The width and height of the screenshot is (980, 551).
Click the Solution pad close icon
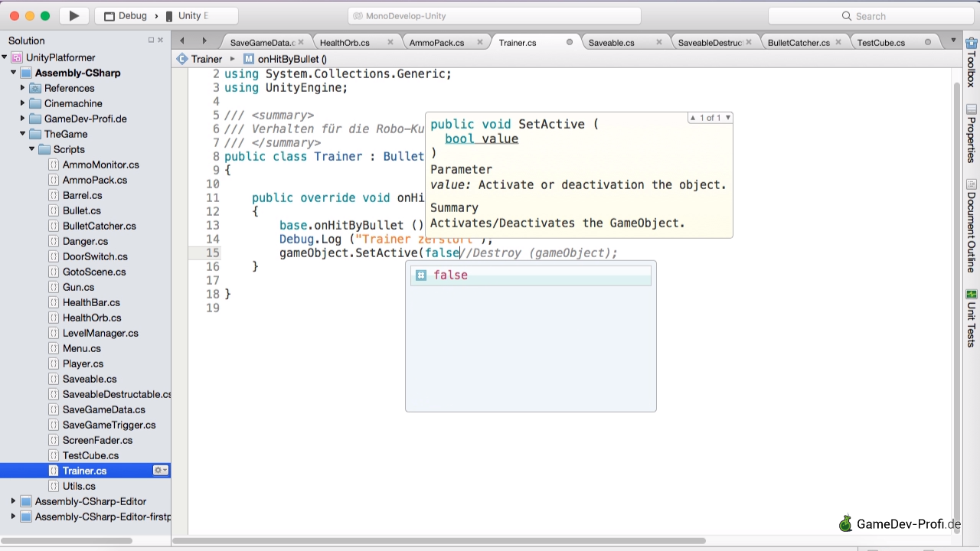(161, 41)
